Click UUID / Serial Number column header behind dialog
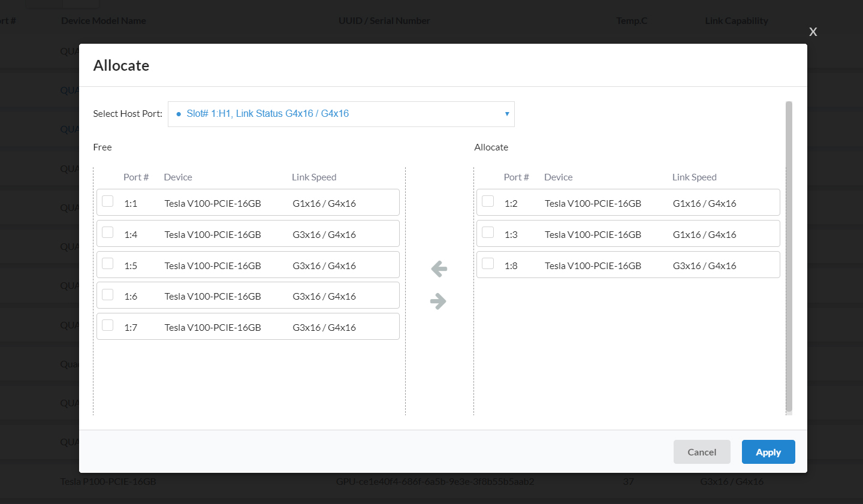Screen dimensions: 863x504 coord(384,21)
